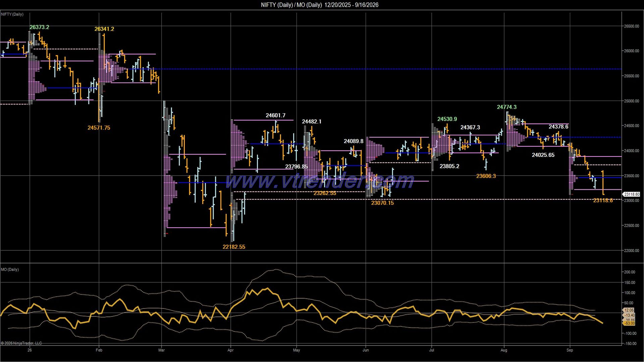Click 22500.00 on the price axis
644x362 pixels.
click(631, 226)
